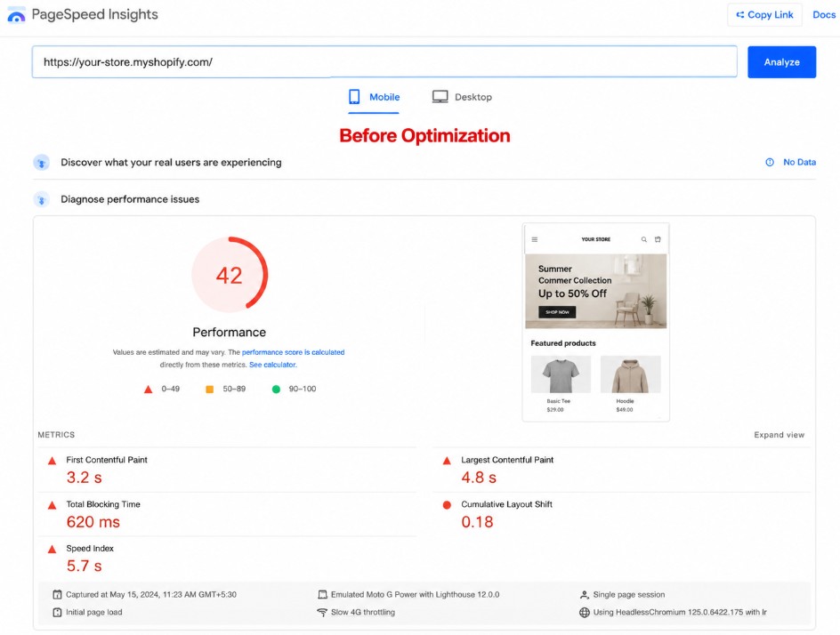840x635 pixels.
Task: Click the Hoodie product image
Action: click(x=631, y=374)
